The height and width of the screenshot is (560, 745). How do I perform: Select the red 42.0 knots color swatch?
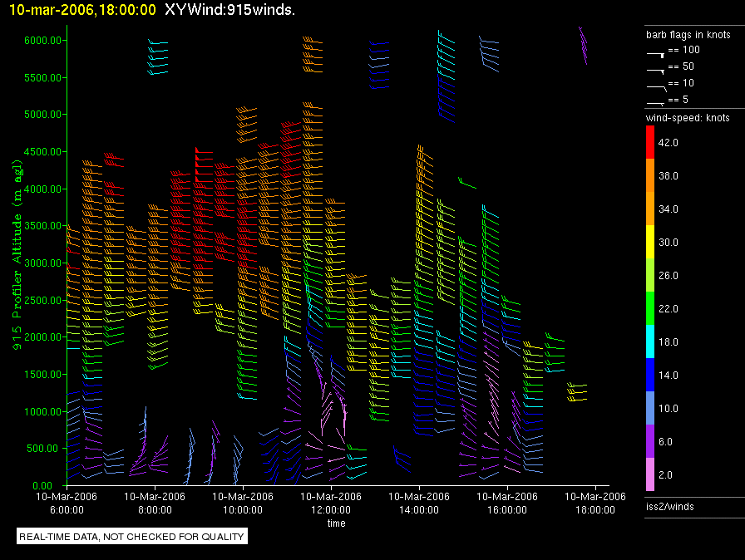click(650, 142)
